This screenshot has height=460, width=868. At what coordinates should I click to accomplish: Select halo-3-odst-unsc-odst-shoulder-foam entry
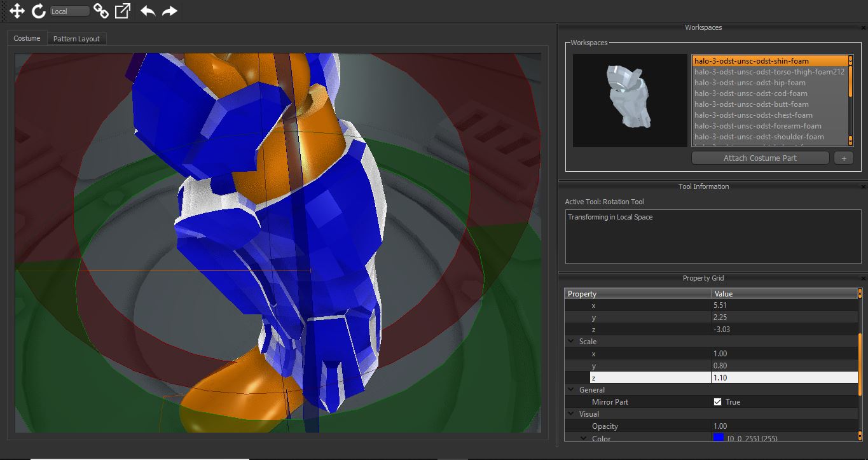[769, 137]
